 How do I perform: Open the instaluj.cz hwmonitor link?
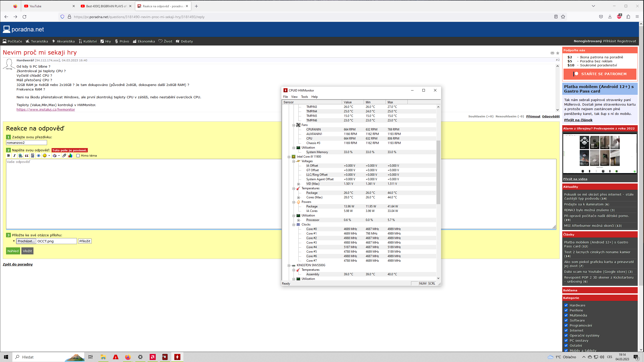tap(46, 109)
